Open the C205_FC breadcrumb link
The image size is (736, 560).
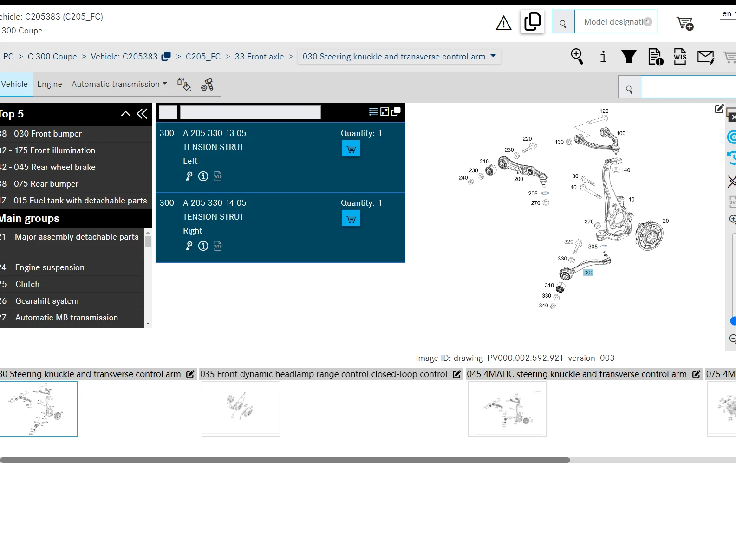click(203, 57)
